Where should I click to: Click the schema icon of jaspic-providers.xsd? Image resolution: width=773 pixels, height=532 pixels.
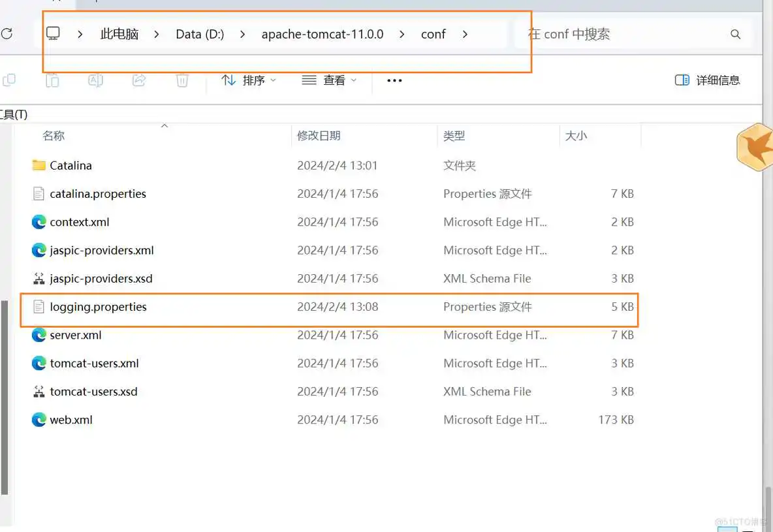[39, 279]
